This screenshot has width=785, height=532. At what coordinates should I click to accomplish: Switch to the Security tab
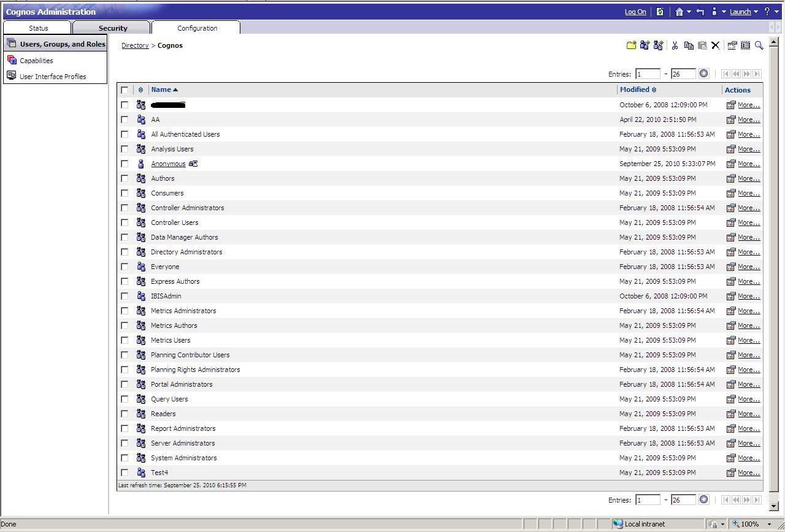[112, 28]
